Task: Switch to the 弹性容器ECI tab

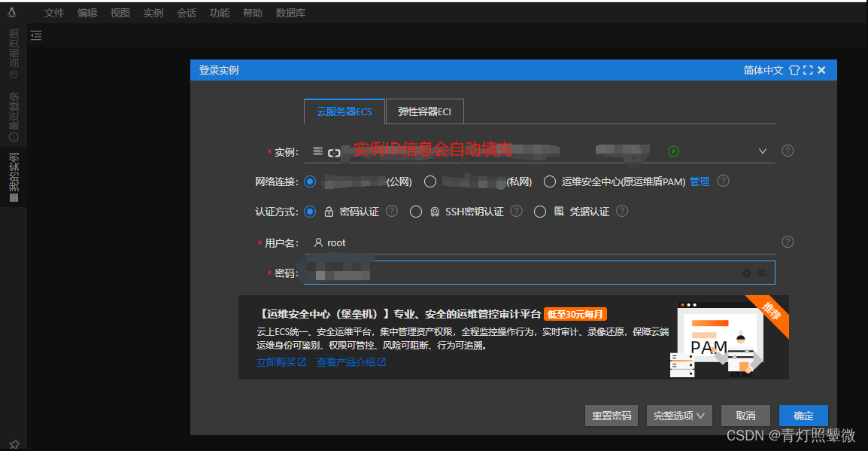Action: pos(425,111)
